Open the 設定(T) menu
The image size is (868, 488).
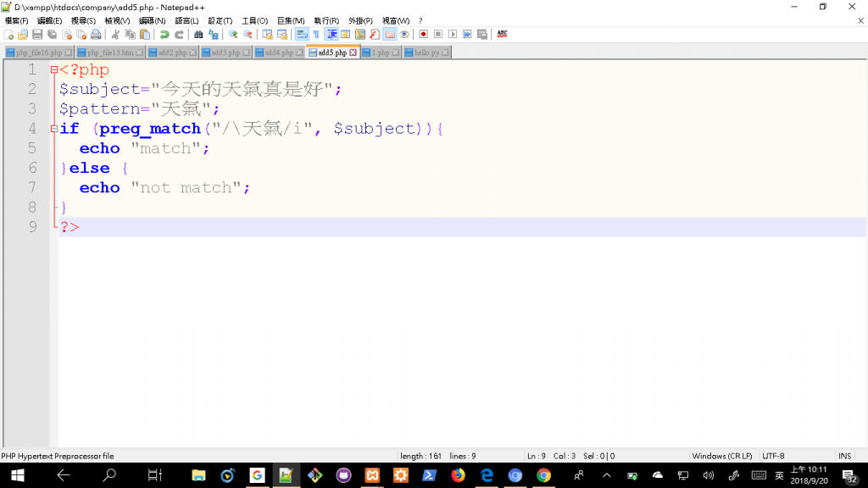[x=220, y=21]
